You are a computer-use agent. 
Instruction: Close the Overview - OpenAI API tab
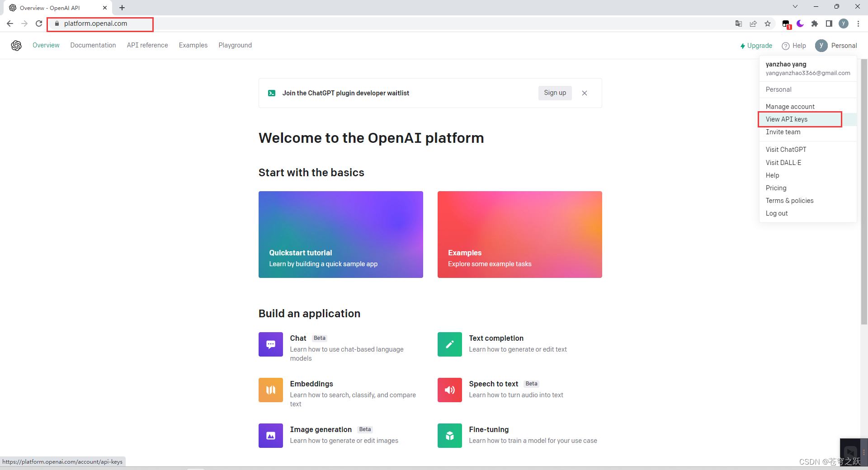click(x=105, y=8)
